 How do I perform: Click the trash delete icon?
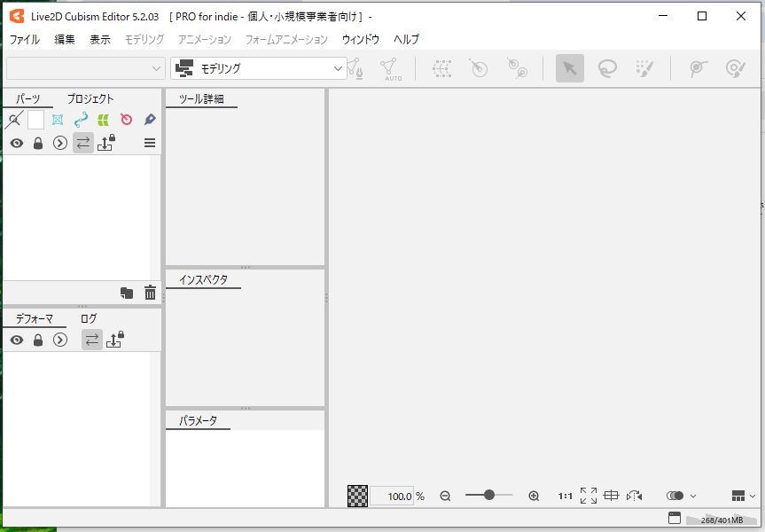pyautogui.click(x=150, y=293)
